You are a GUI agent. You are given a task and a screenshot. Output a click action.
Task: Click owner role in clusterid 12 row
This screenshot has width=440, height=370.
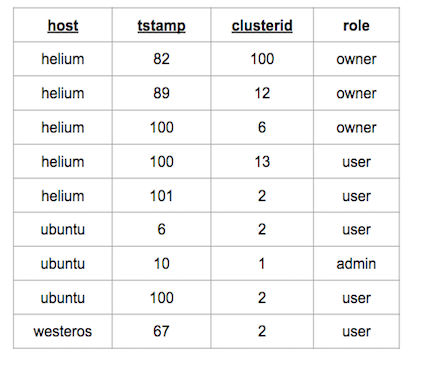coord(356,93)
